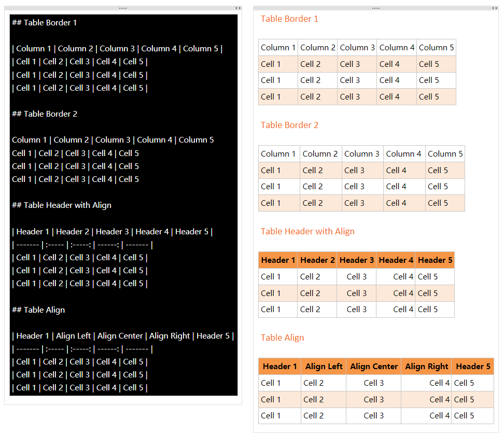Click the editor pane drag-handle dots

123,8
